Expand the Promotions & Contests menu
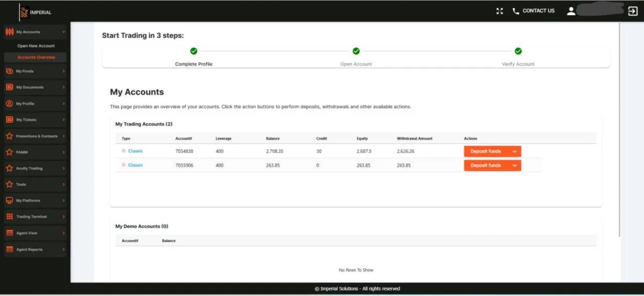644x296 pixels. pos(63,136)
